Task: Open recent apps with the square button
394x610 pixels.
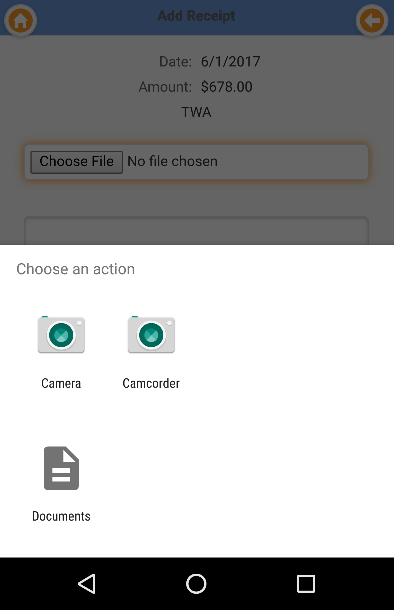Action: [306, 584]
